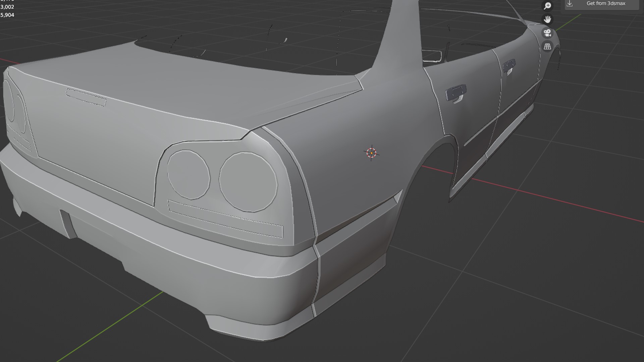This screenshot has height=362, width=644.
Task: Toggle the camera view icon
Action: (547, 33)
